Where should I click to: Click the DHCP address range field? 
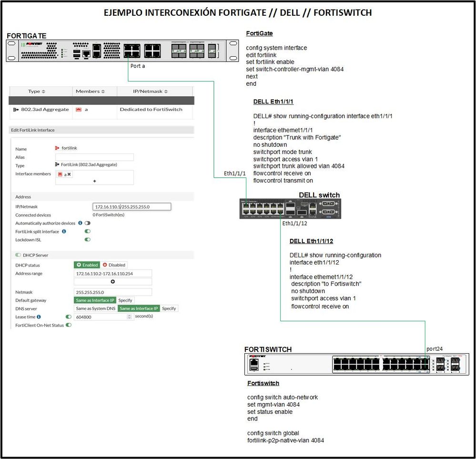(113, 274)
